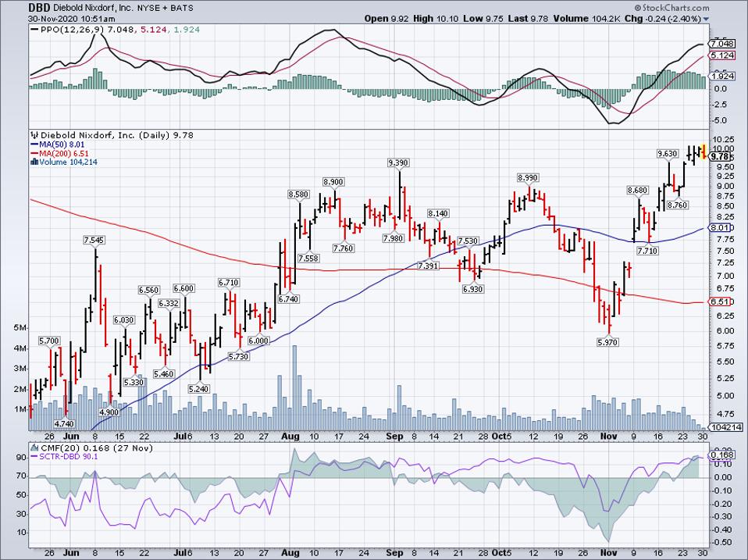Click the volume bars icon beside Volume 104,214
748x560 pixels.
34,162
